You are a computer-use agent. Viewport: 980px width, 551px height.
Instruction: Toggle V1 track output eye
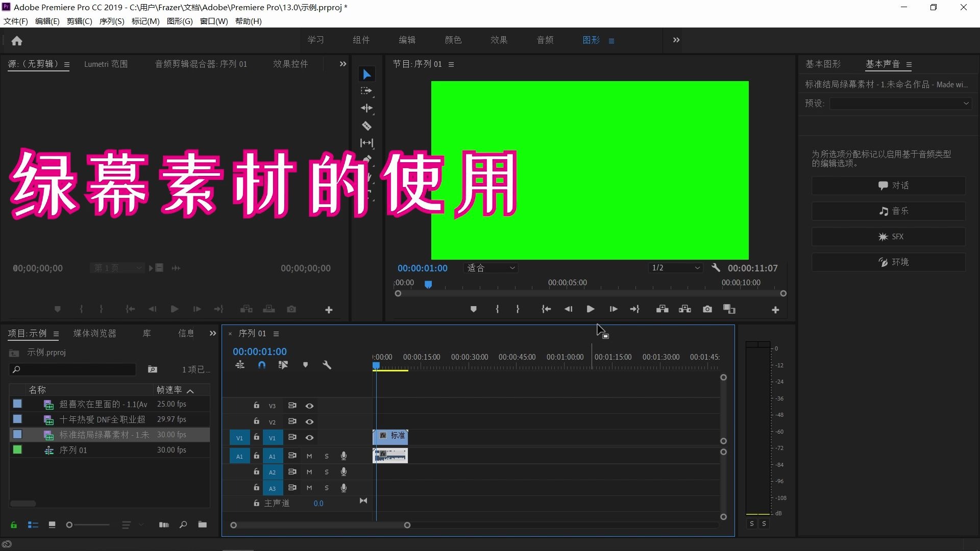(309, 438)
